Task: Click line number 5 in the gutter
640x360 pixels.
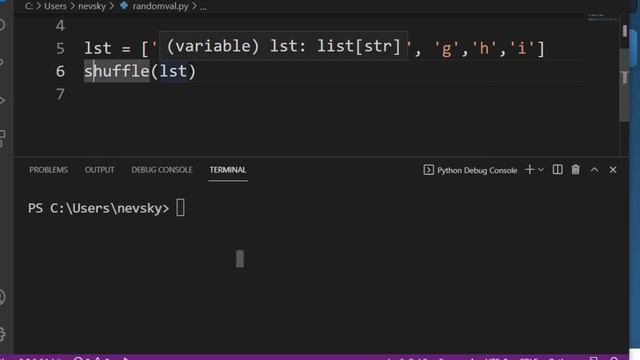Action: (x=60, y=49)
